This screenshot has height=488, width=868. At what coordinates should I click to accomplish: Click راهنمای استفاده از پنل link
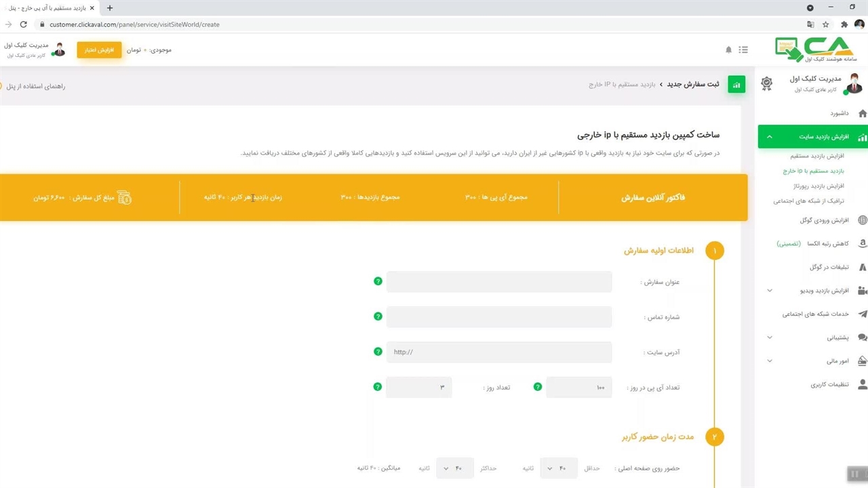pos(36,87)
